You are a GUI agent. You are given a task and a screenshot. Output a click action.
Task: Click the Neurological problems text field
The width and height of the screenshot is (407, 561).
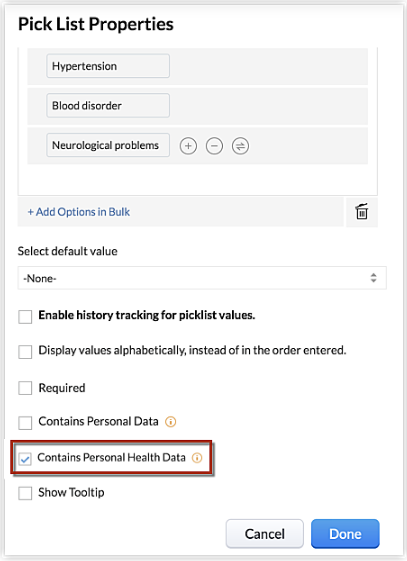click(108, 145)
